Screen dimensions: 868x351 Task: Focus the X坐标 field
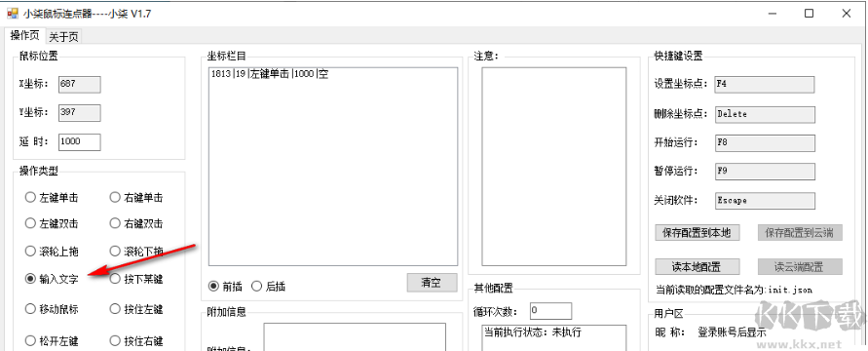[x=80, y=84]
